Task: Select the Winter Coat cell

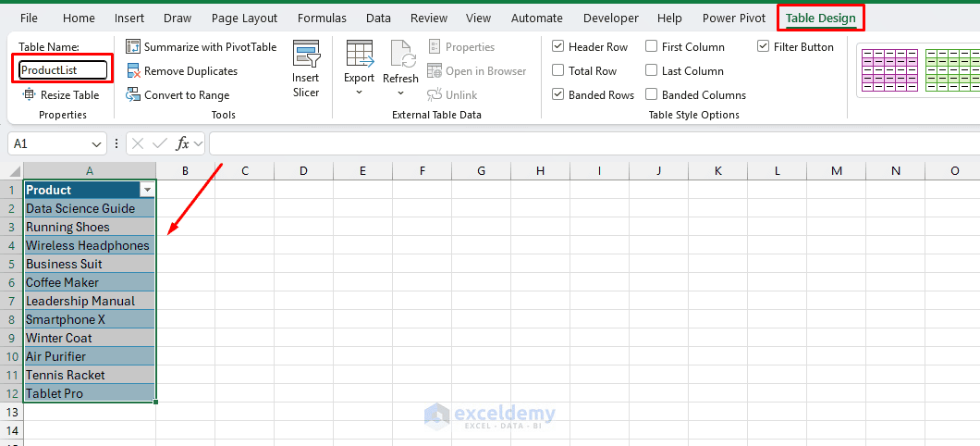Action: (x=90, y=338)
